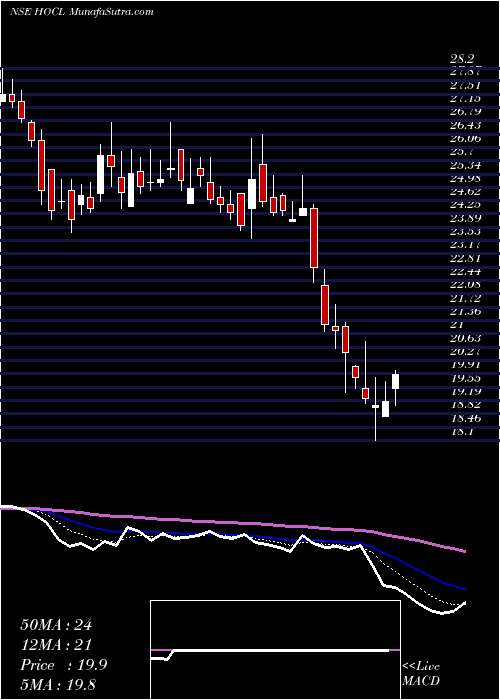This screenshot has width=500, height=700.
Task: Click the 24.62 price level label
Action: pos(465,192)
